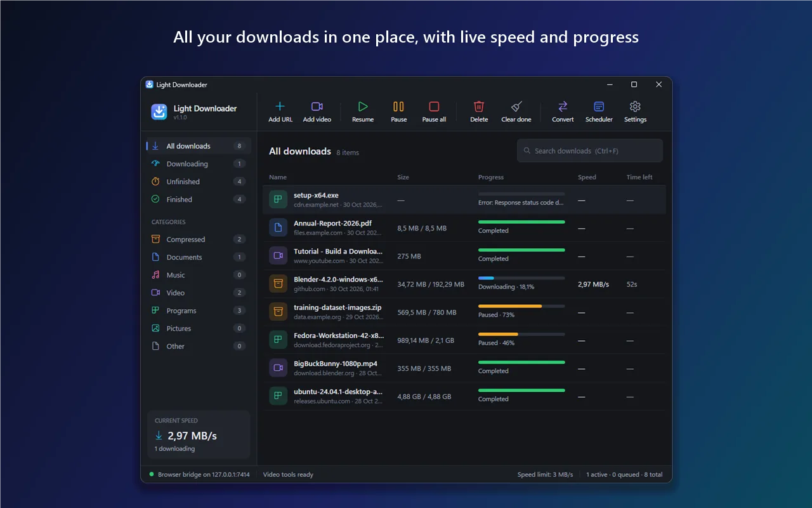Click the Delete trash icon
This screenshot has height=508, width=812.
tap(479, 107)
